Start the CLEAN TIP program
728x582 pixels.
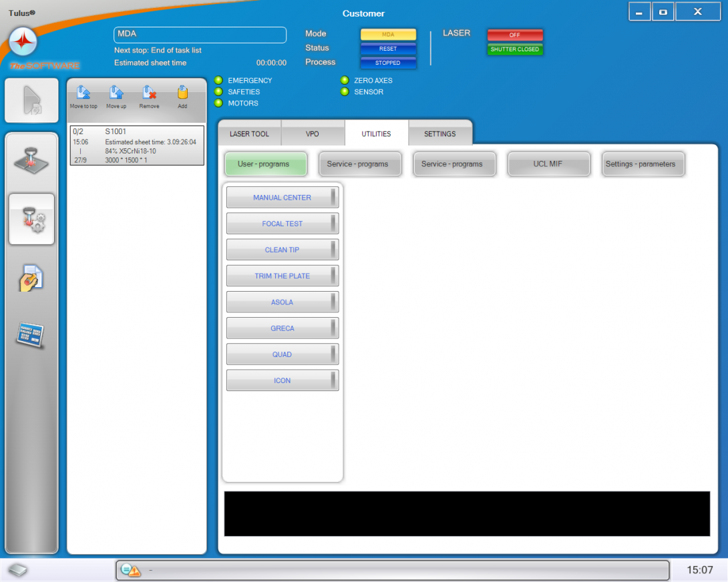coord(282,250)
